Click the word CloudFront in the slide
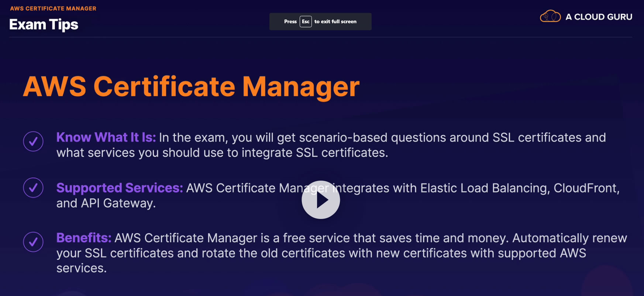Image resolution: width=644 pixels, height=296 pixels. 586,188
